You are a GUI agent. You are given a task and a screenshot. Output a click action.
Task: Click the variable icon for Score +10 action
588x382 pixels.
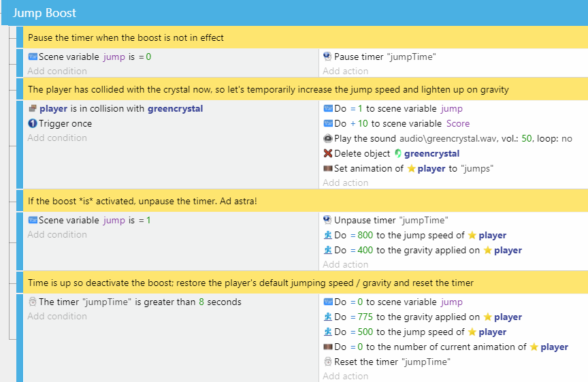click(328, 123)
